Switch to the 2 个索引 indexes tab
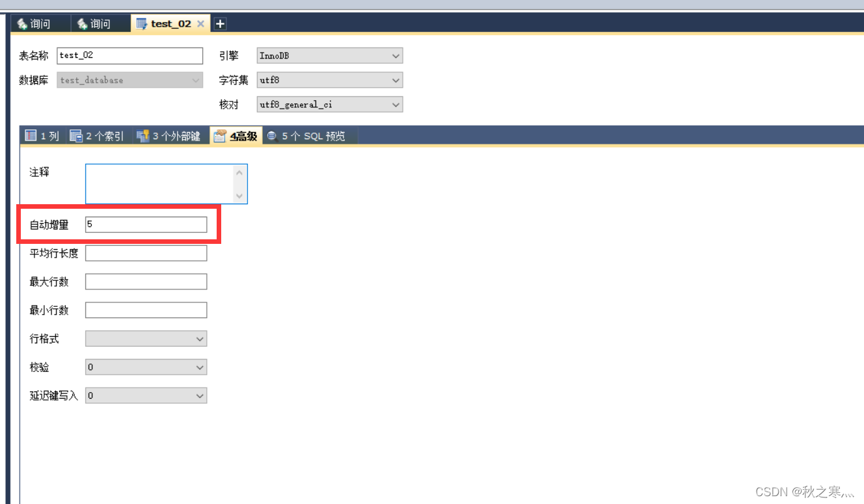The width and height of the screenshot is (864, 504). point(97,136)
